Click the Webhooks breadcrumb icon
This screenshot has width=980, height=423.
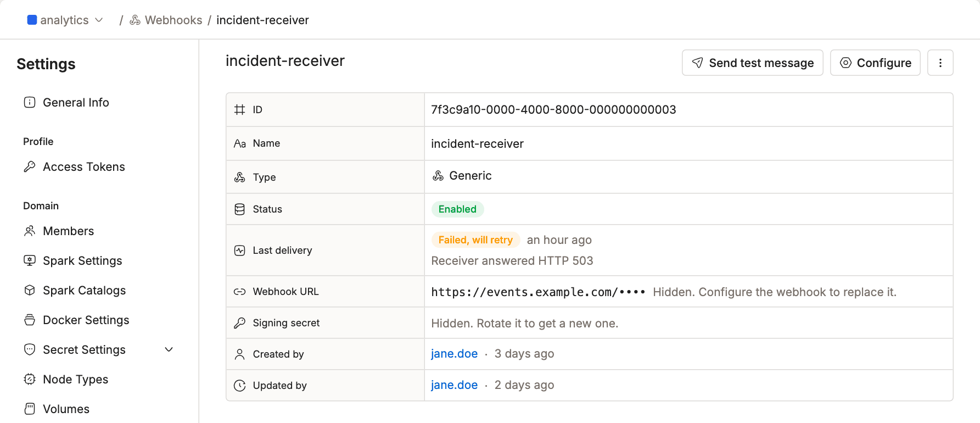135,20
